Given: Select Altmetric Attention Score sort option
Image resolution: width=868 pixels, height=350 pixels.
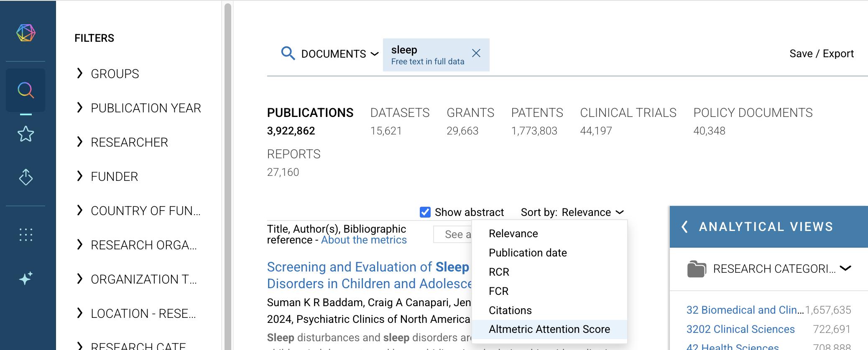Looking at the screenshot, I should [549, 329].
